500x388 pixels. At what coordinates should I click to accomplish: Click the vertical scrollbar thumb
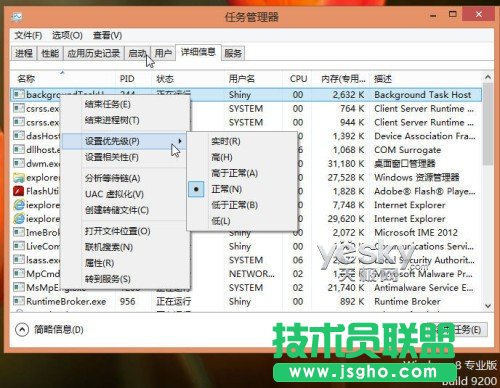488,124
